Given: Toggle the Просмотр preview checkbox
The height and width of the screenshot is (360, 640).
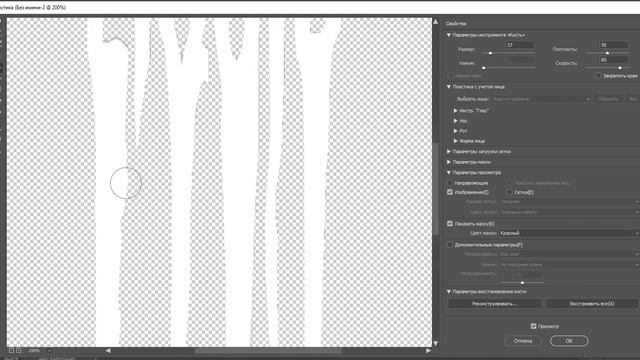Looking at the screenshot, I should click(533, 326).
